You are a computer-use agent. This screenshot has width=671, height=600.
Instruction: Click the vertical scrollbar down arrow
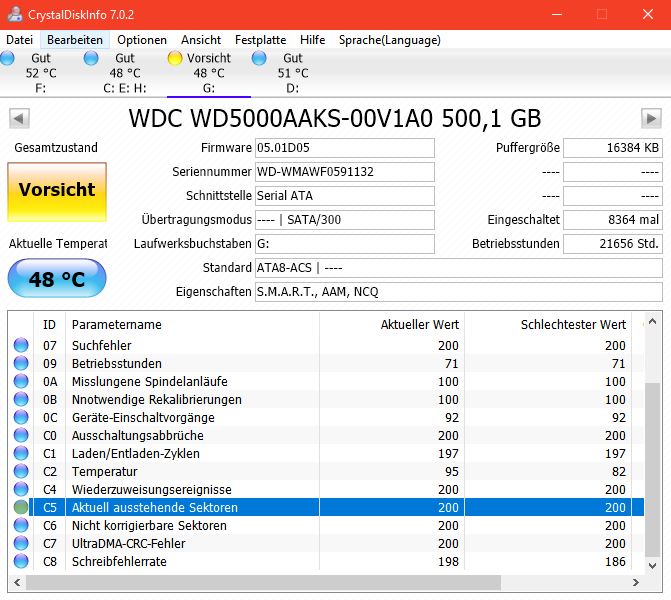coord(653,565)
